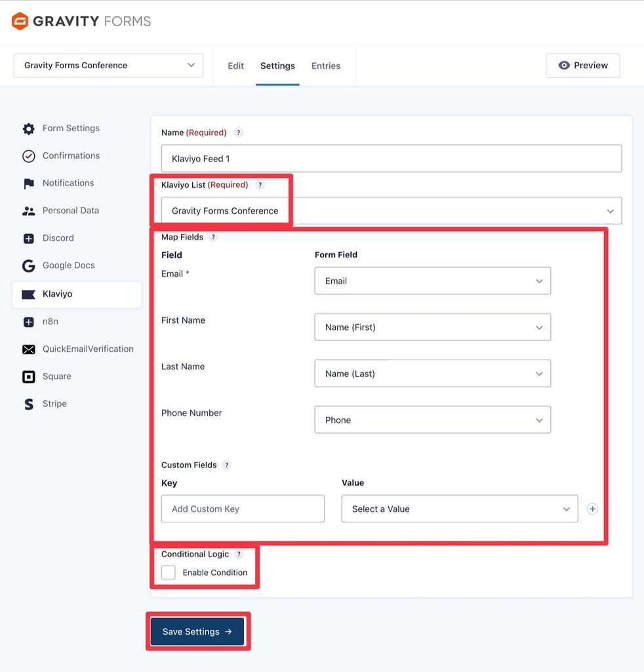Image resolution: width=644 pixels, height=672 pixels.
Task: Click the QuickEmailVerification envelope icon
Action: point(29,349)
